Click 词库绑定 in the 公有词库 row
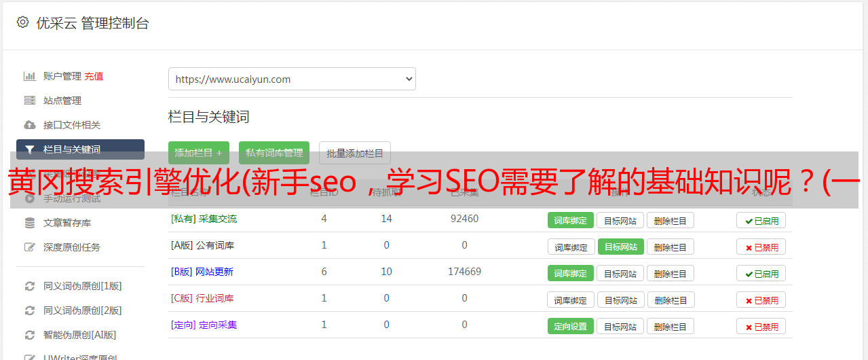 (x=571, y=247)
